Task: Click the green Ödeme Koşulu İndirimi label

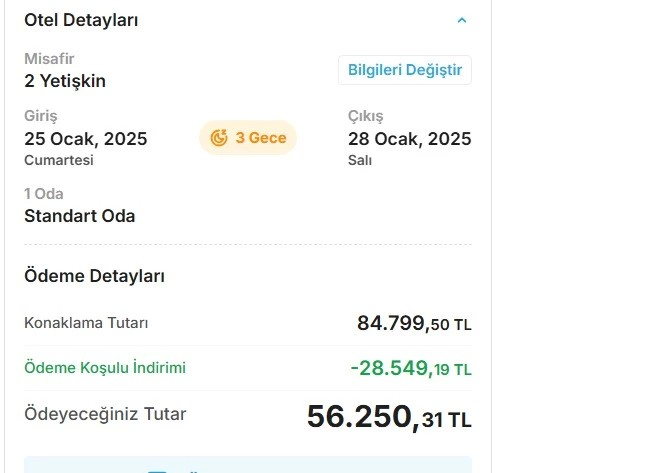Action: coord(105,368)
